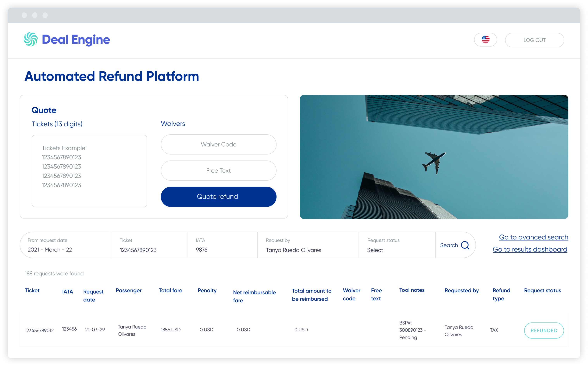The image size is (588, 366).
Task: Focus the Waiver Code input field
Action: point(218,144)
